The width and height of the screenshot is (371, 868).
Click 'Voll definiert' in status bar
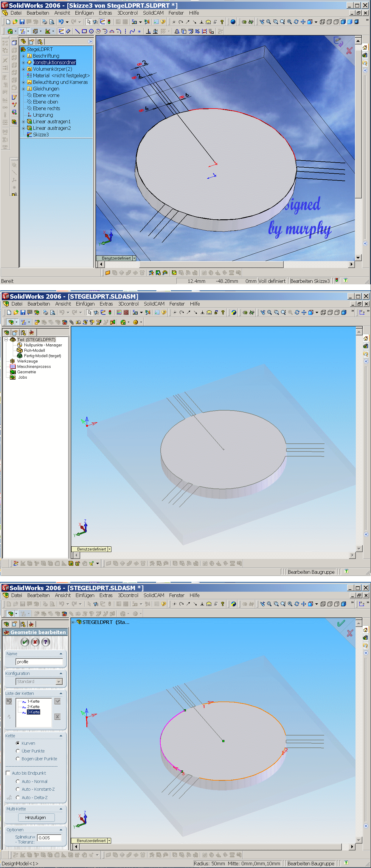point(272,281)
